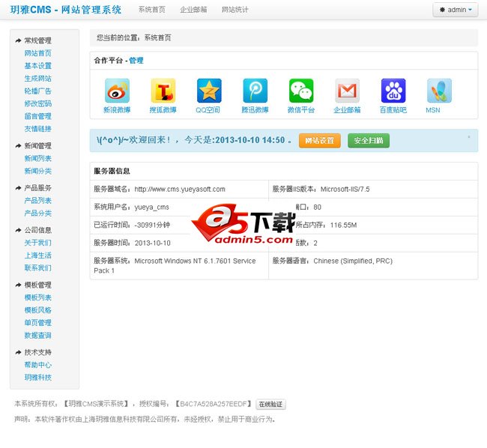
Task: Click the 玥雅CMS site title
Action: (65, 10)
